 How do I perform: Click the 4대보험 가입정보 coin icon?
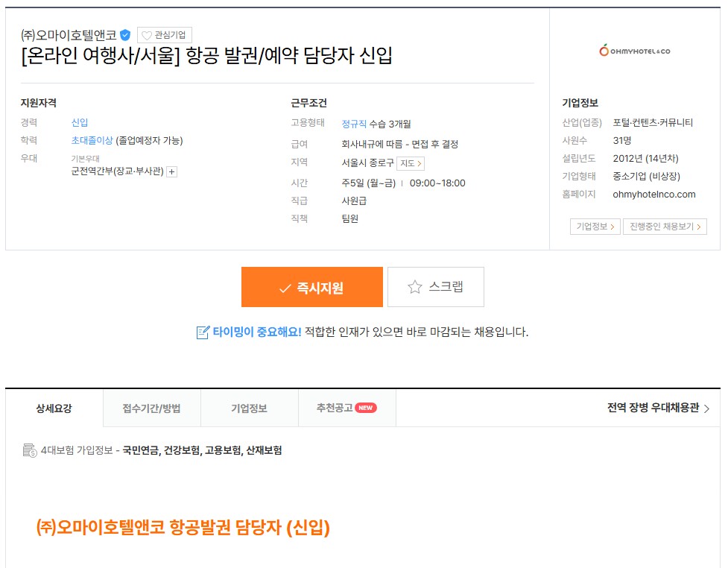pyautogui.click(x=30, y=450)
